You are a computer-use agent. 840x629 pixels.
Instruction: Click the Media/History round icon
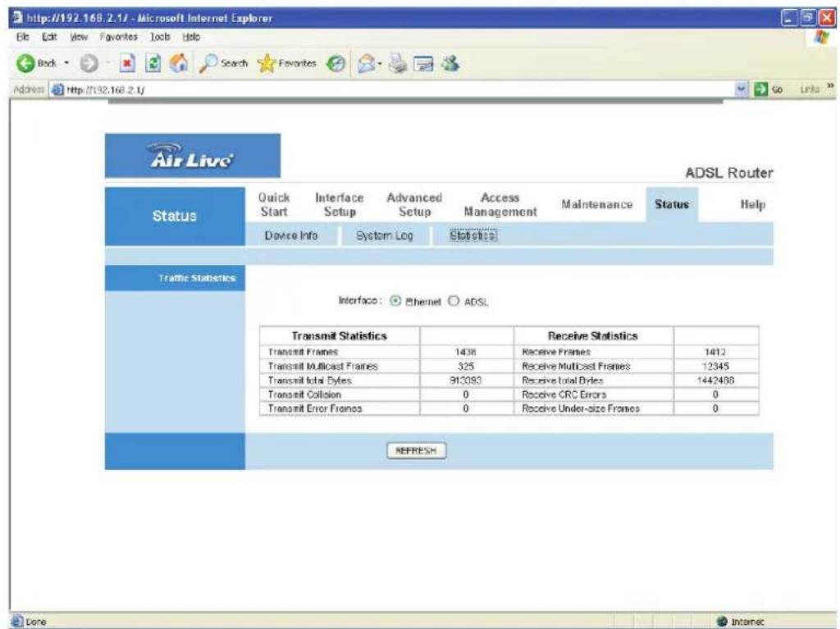pos(336,64)
